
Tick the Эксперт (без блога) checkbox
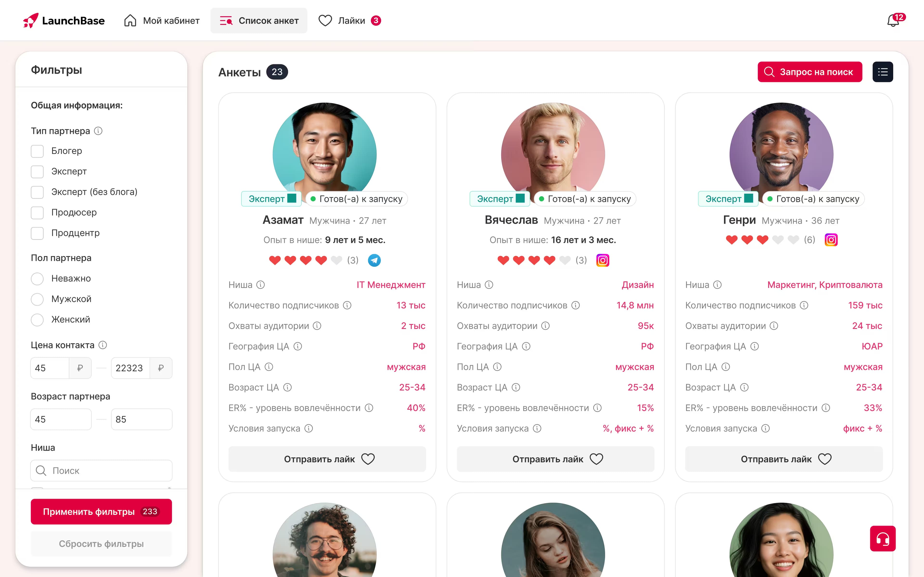point(37,192)
